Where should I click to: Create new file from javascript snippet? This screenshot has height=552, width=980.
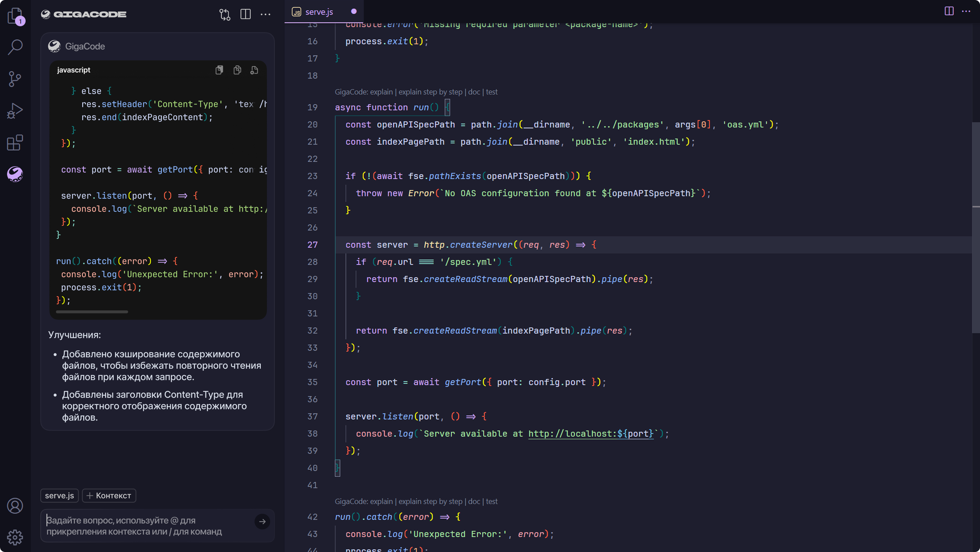coord(254,70)
